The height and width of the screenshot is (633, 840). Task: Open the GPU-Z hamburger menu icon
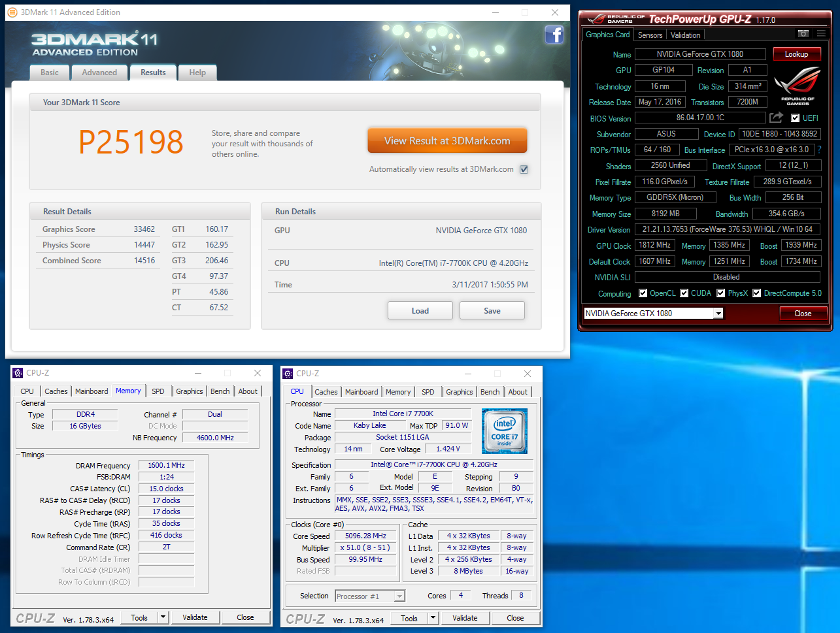tap(822, 33)
